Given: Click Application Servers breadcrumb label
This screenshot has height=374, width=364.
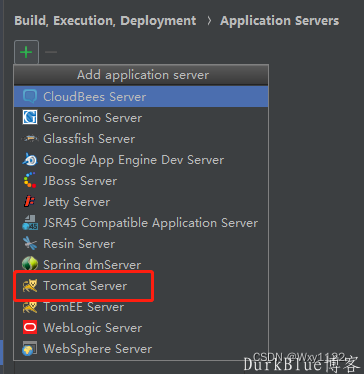Looking at the screenshot, I should (x=279, y=21).
